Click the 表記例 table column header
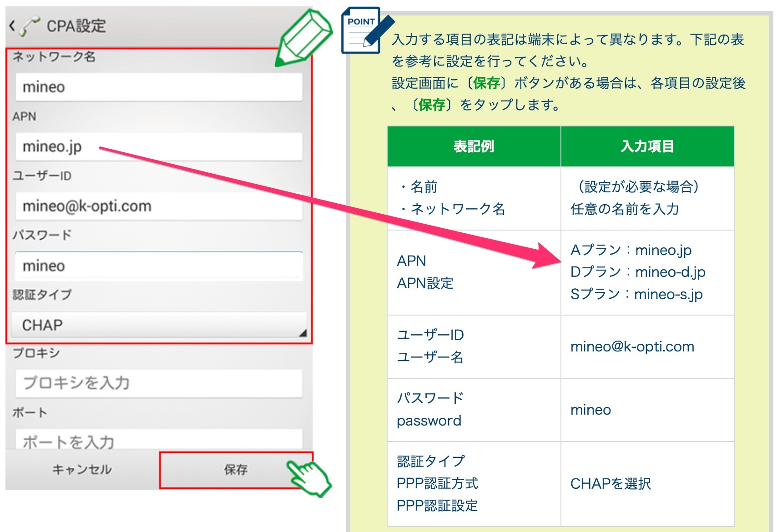Image resolution: width=777 pixels, height=532 pixels. tap(474, 146)
